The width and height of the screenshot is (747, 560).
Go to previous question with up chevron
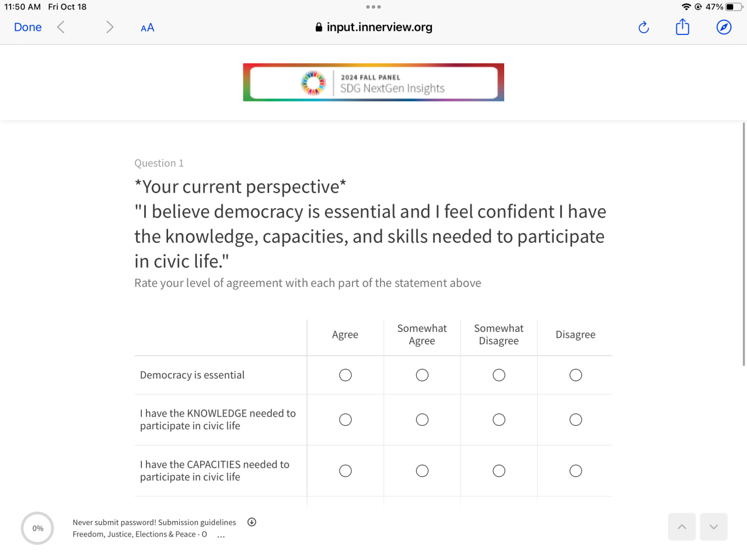pyautogui.click(x=682, y=527)
